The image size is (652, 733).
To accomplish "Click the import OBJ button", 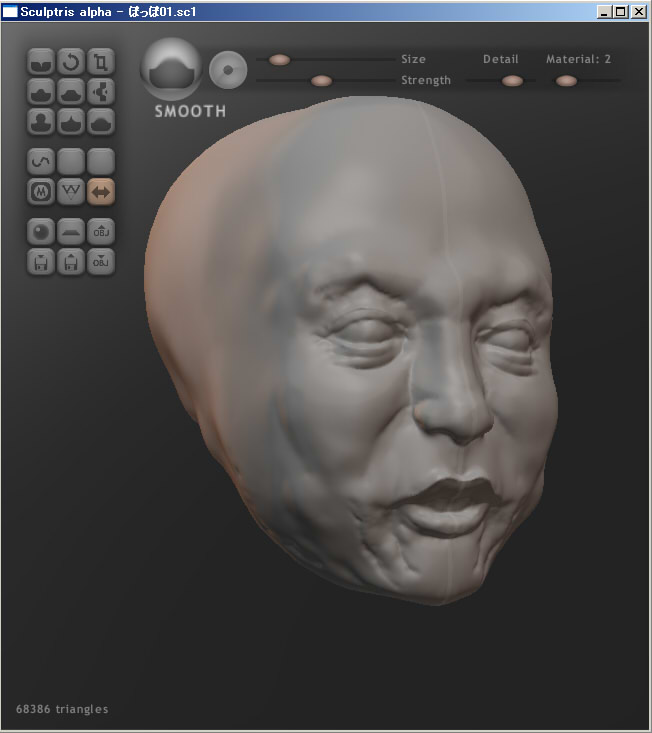I will click(101, 231).
